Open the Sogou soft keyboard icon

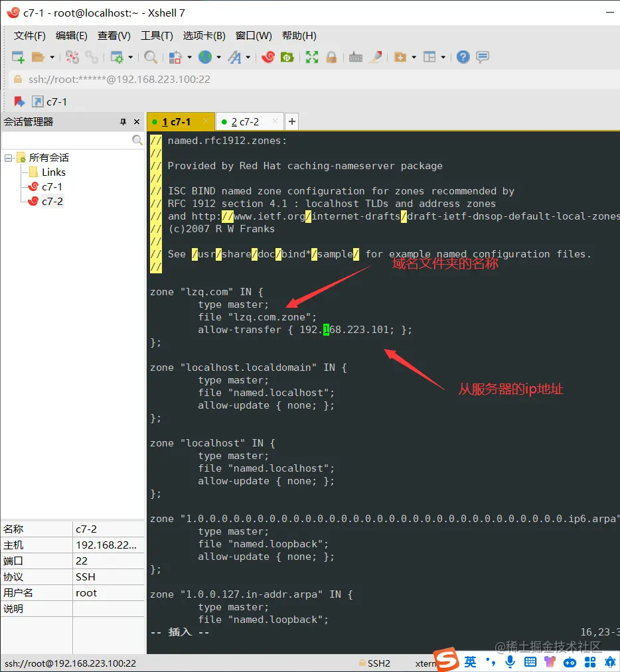tap(530, 662)
